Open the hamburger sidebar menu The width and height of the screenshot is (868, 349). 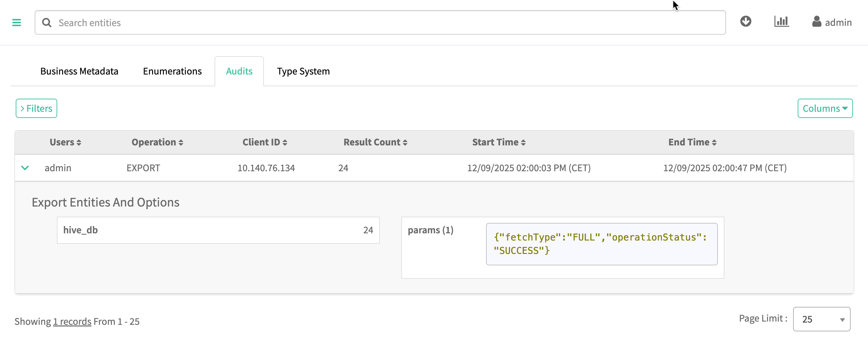tap(16, 23)
